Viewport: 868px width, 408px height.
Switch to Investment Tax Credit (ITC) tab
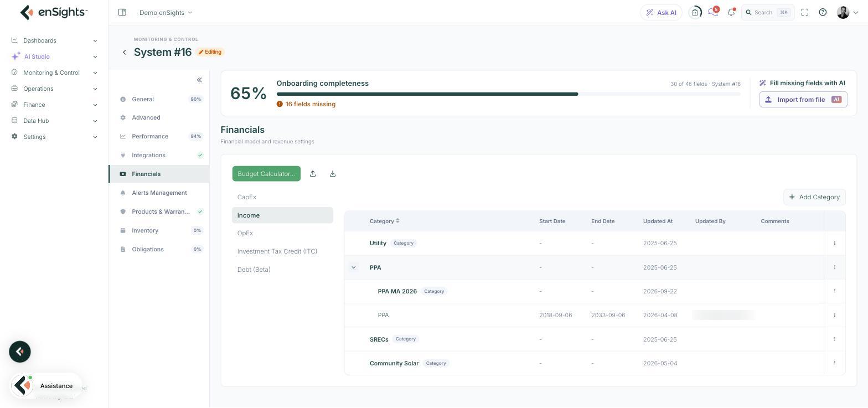pyautogui.click(x=282, y=251)
